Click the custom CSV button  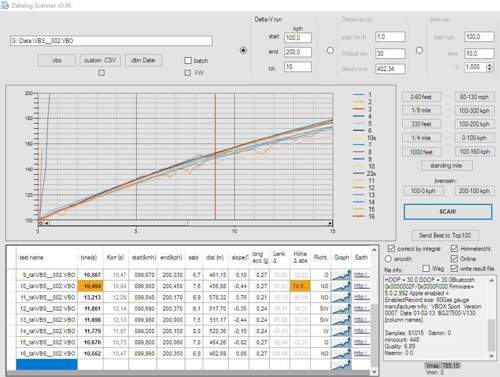[100, 60]
